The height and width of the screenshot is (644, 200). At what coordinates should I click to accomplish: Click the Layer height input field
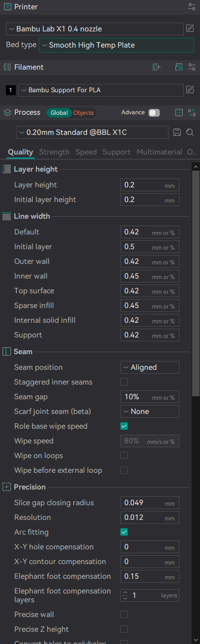click(150, 185)
